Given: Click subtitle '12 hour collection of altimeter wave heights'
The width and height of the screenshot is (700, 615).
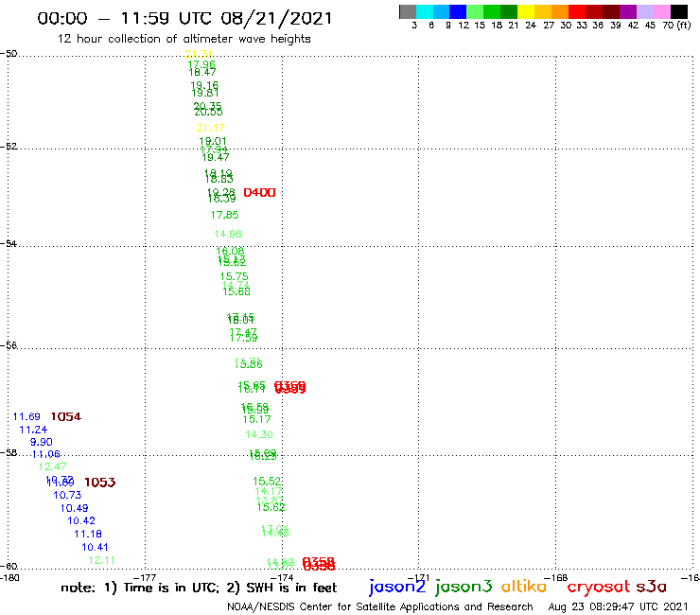Looking at the screenshot, I should 184,39.
